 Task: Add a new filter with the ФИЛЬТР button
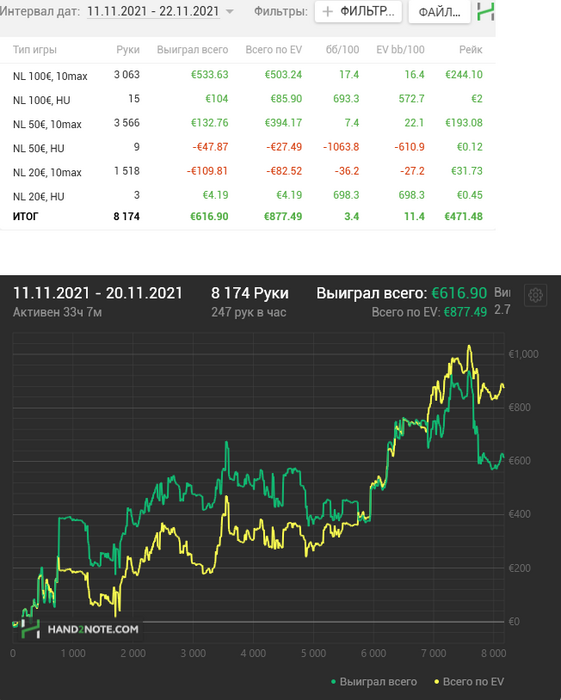(x=358, y=12)
